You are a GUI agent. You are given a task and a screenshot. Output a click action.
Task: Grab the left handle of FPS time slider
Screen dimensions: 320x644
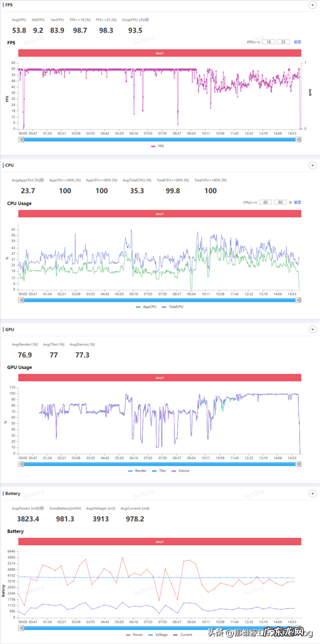[21, 139]
